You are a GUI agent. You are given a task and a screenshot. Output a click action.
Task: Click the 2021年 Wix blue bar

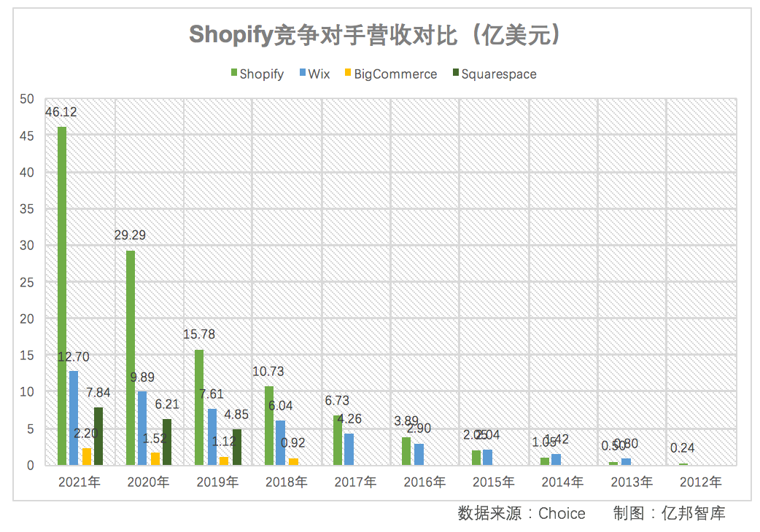coord(74,418)
